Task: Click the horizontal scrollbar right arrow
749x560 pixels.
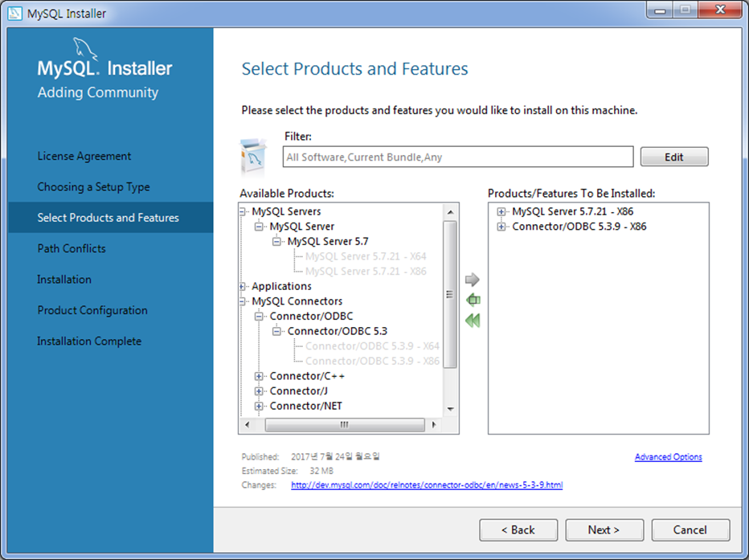Action: click(x=434, y=424)
